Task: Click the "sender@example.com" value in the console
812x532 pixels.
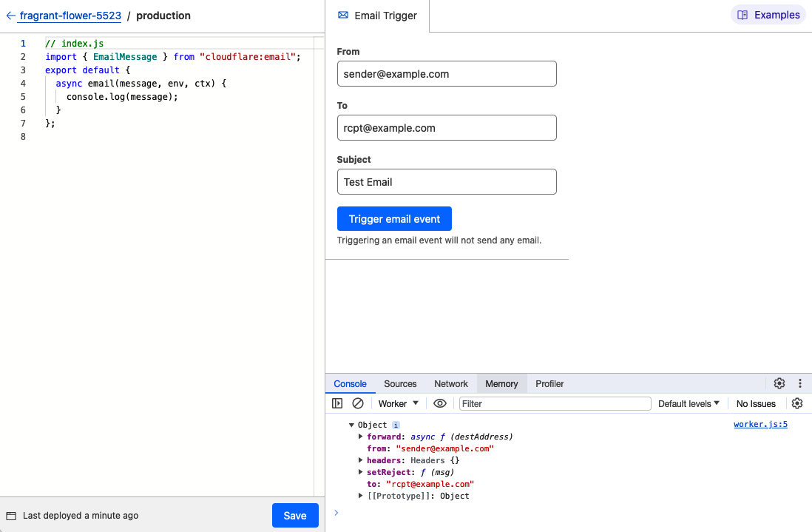Action: [x=445, y=448]
